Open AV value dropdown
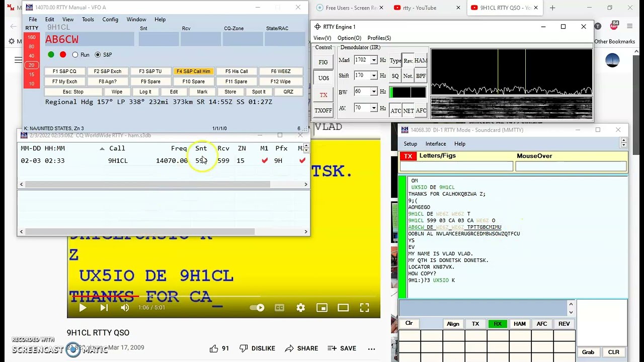Screen dimensions: 644x362 (x=374, y=108)
